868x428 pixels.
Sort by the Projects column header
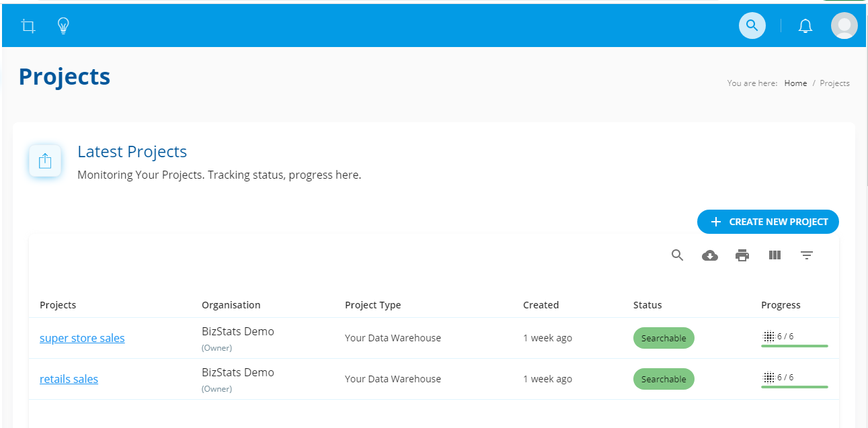click(58, 305)
